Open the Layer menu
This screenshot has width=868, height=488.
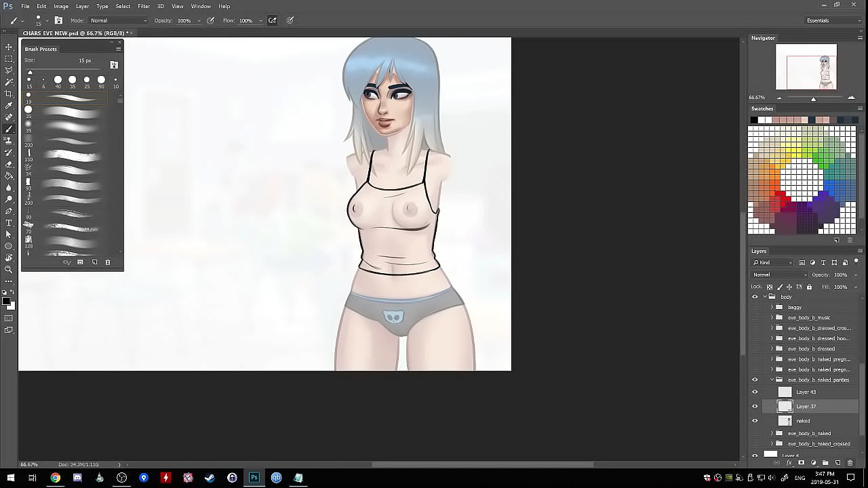(x=82, y=6)
